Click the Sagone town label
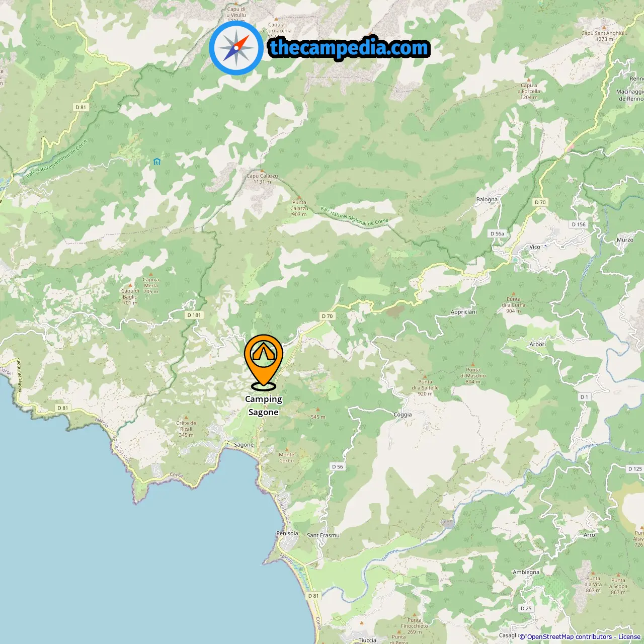 [244, 445]
